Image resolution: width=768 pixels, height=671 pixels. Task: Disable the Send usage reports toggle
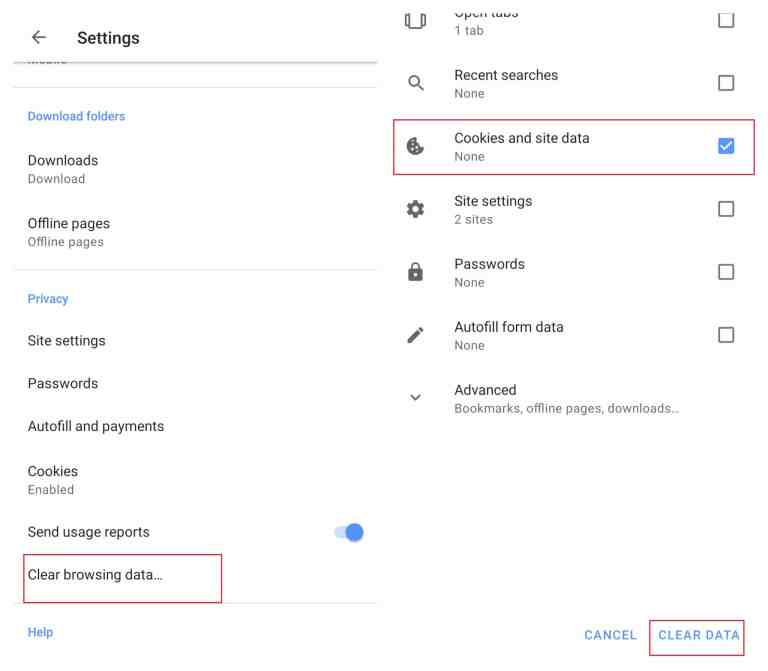coord(349,532)
